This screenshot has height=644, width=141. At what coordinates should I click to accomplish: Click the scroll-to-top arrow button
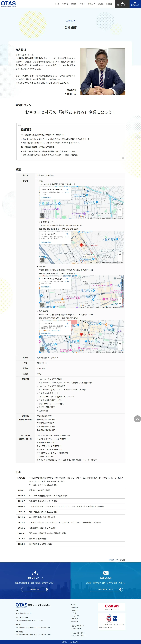(x=137, y=419)
